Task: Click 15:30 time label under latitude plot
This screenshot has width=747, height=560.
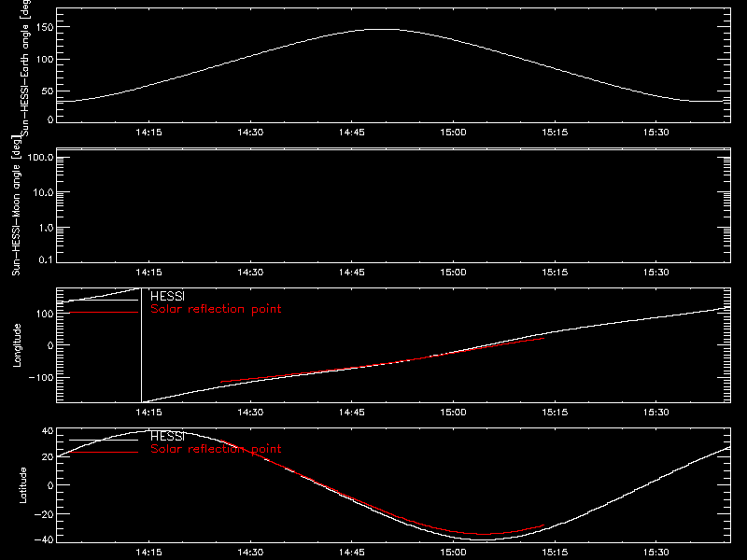Action: click(x=656, y=553)
